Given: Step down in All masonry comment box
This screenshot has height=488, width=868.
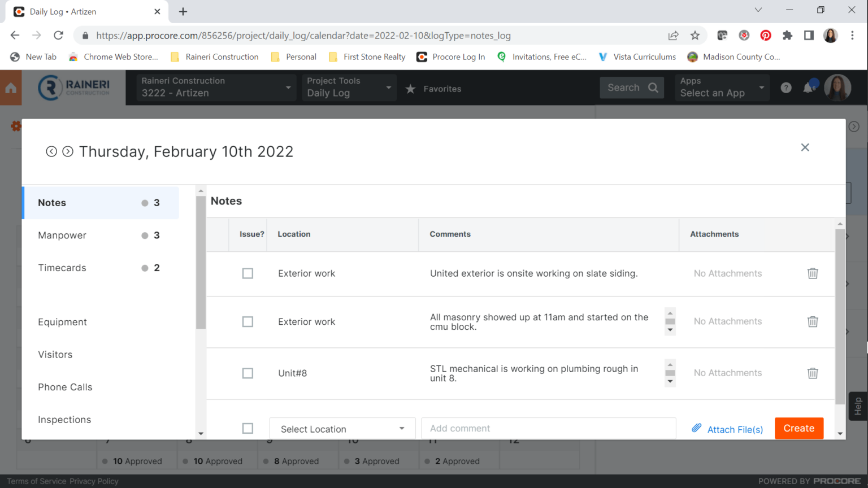Looking at the screenshot, I should pyautogui.click(x=670, y=330).
